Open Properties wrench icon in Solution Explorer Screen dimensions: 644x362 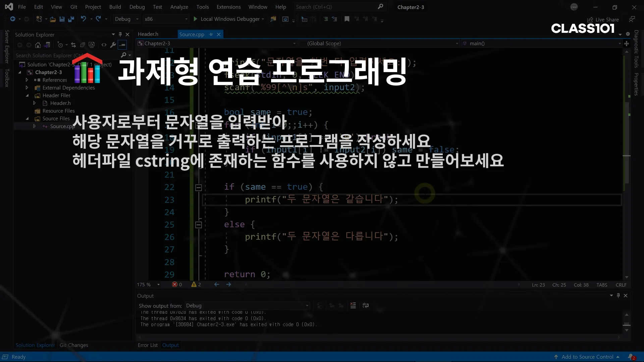pos(113,45)
